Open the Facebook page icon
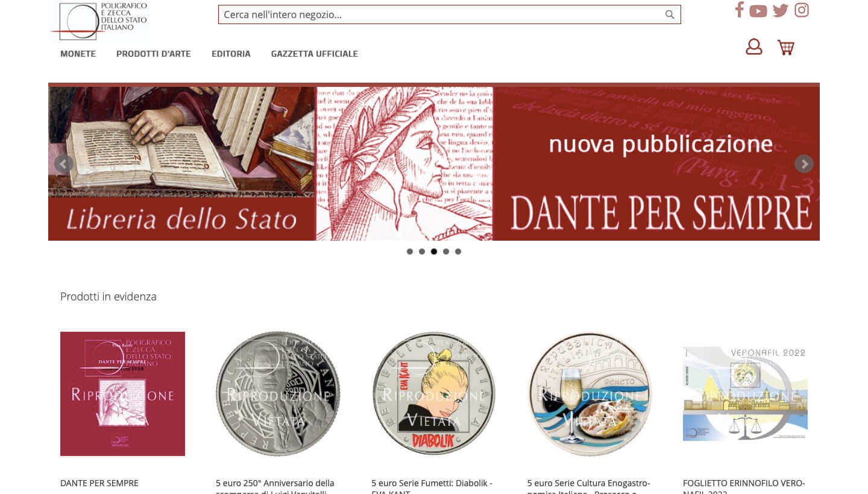This screenshot has height=494, width=868. click(739, 10)
